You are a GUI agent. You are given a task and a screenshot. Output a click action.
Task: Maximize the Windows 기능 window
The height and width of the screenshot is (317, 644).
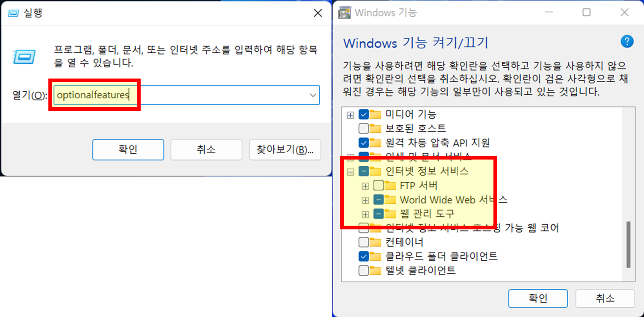point(587,12)
